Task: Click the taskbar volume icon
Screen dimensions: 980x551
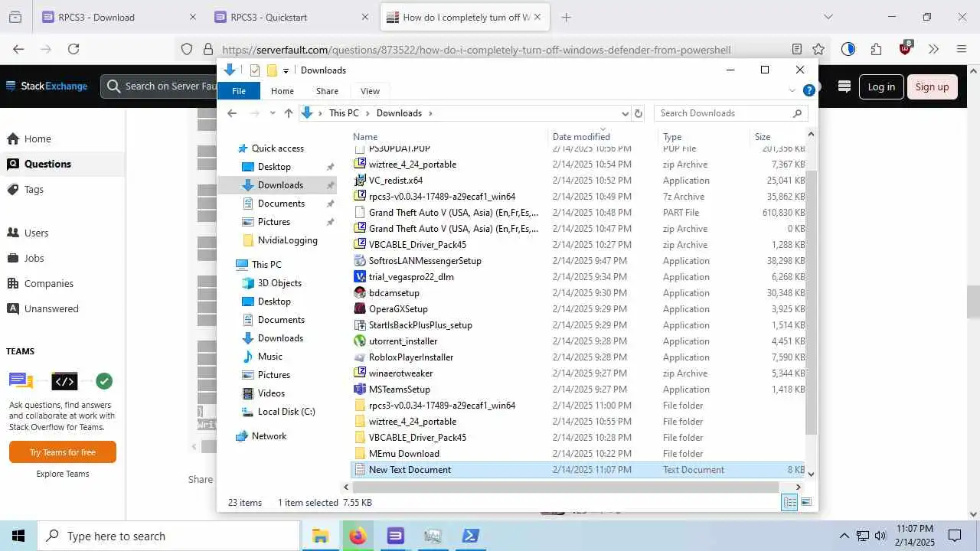Action: [x=880, y=536]
